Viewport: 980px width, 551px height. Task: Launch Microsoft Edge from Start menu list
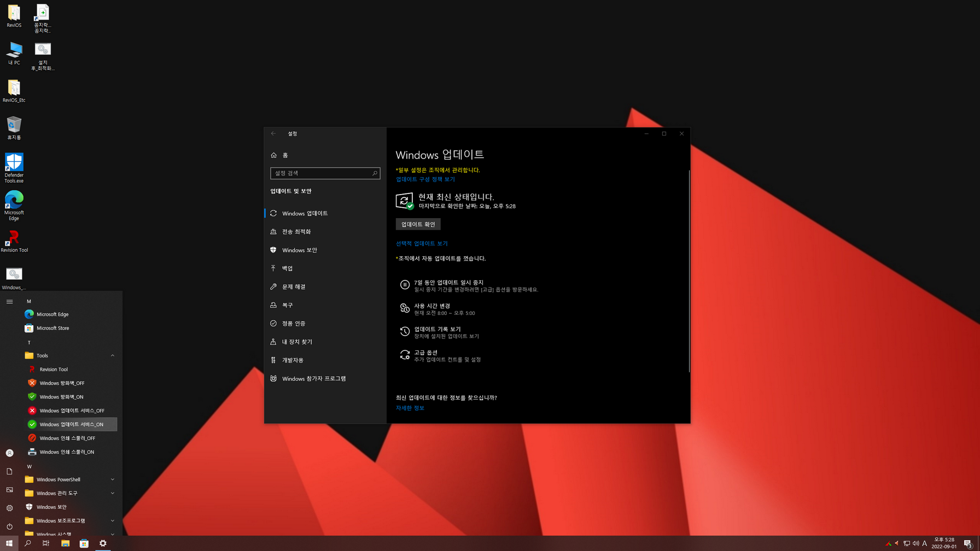[x=70, y=314]
